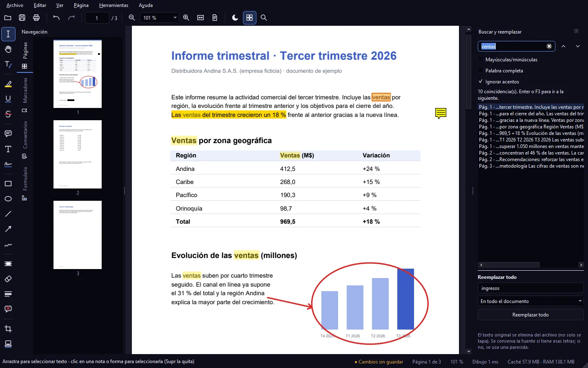Select the strikethrough annotation tool
This screenshot has height=368, width=588.
click(8, 114)
